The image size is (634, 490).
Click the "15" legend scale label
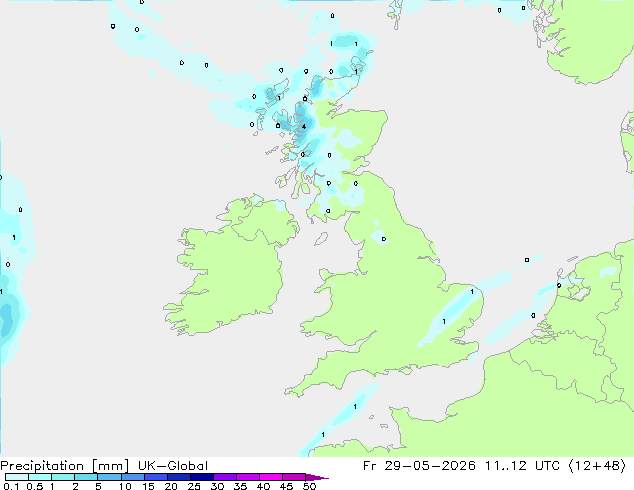pyautogui.click(x=148, y=486)
